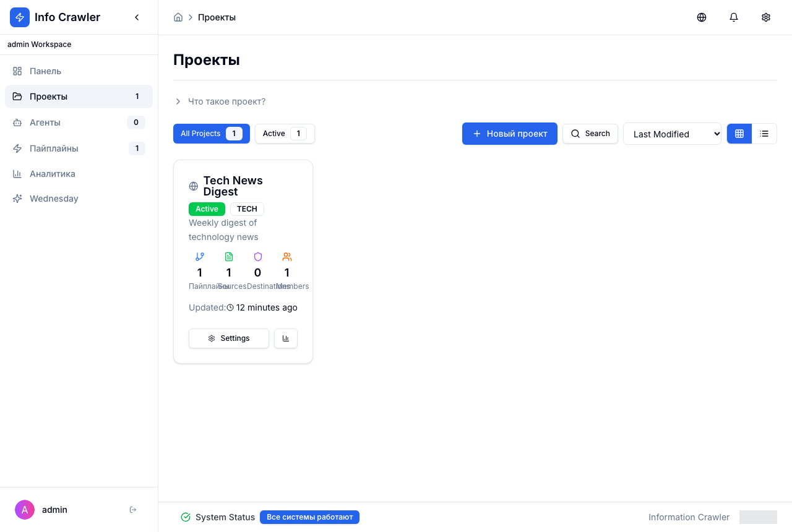Open Wednesday assistant in sidebar
Screen dimensions: 792x532
point(79,199)
